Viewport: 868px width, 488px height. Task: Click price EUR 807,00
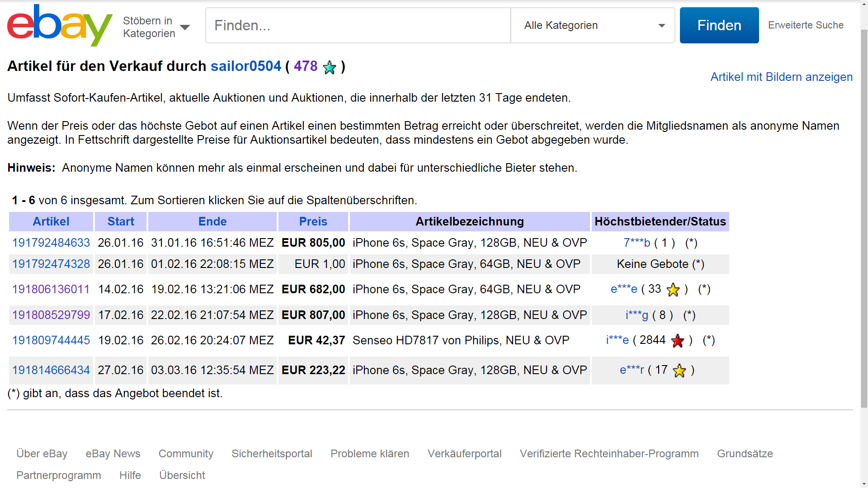coord(313,315)
